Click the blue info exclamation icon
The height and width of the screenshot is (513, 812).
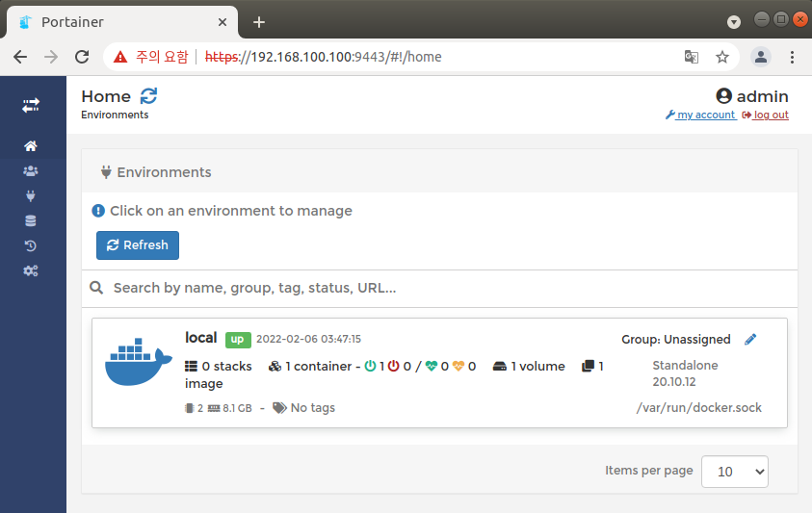pos(98,211)
